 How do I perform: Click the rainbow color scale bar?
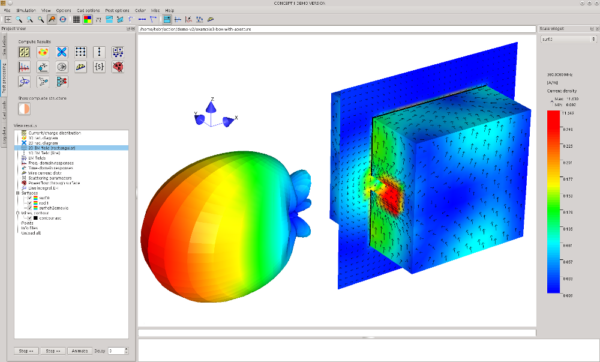[554, 202]
